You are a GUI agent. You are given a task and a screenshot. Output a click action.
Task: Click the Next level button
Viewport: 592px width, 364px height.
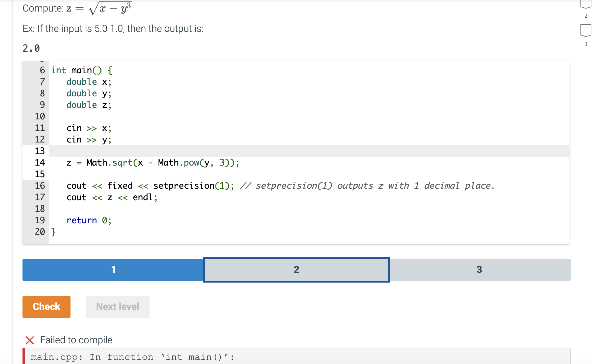pyautogui.click(x=118, y=307)
